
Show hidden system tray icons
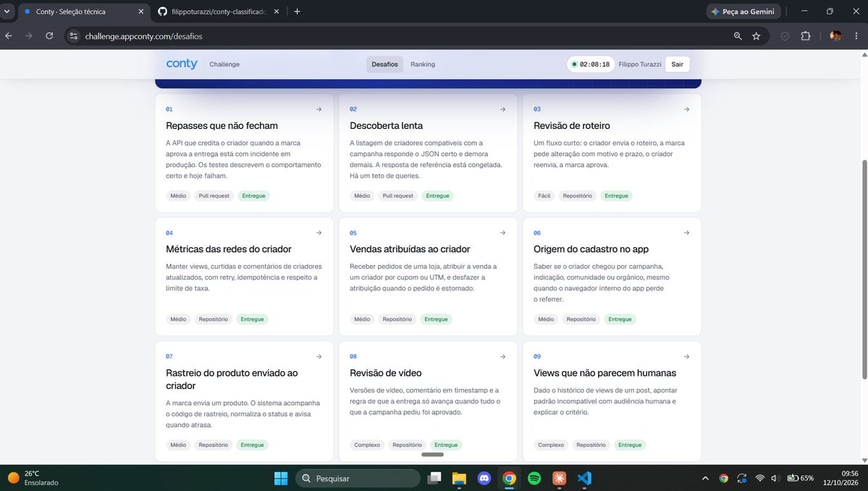point(705,478)
